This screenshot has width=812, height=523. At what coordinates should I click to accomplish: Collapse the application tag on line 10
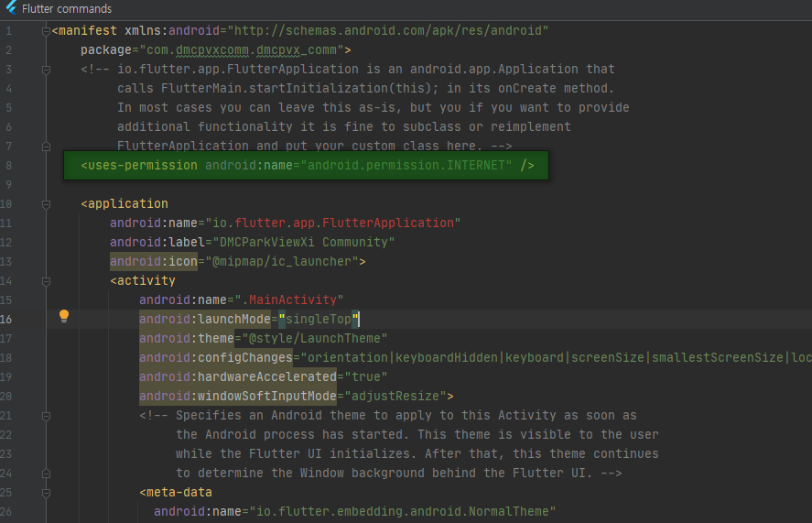pyautogui.click(x=46, y=204)
